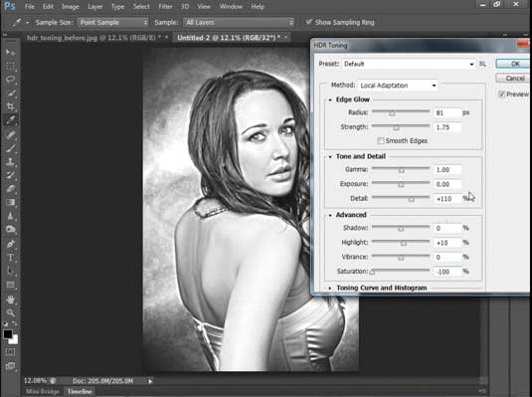Open the Timeline panel tab

tap(80, 392)
